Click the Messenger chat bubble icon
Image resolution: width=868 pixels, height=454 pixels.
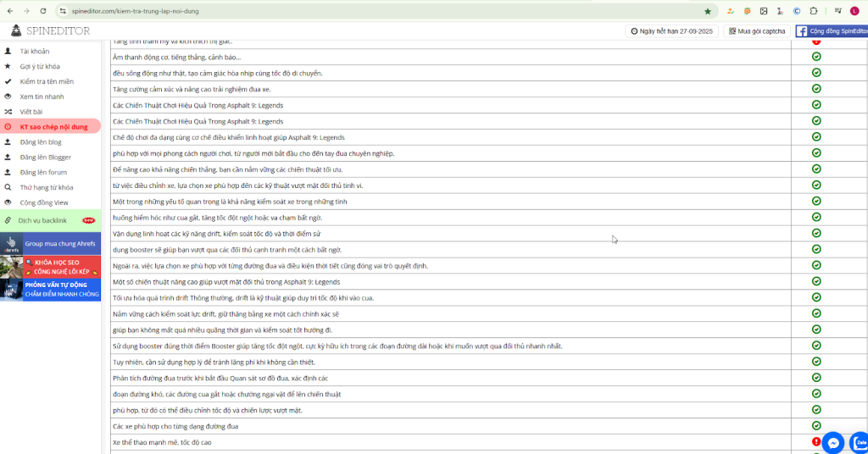point(834,443)
